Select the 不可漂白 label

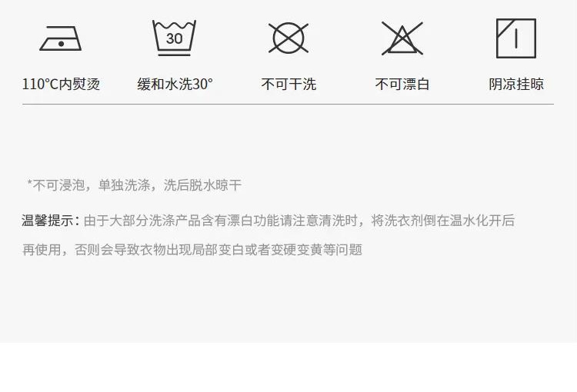[x=402, y=85]
